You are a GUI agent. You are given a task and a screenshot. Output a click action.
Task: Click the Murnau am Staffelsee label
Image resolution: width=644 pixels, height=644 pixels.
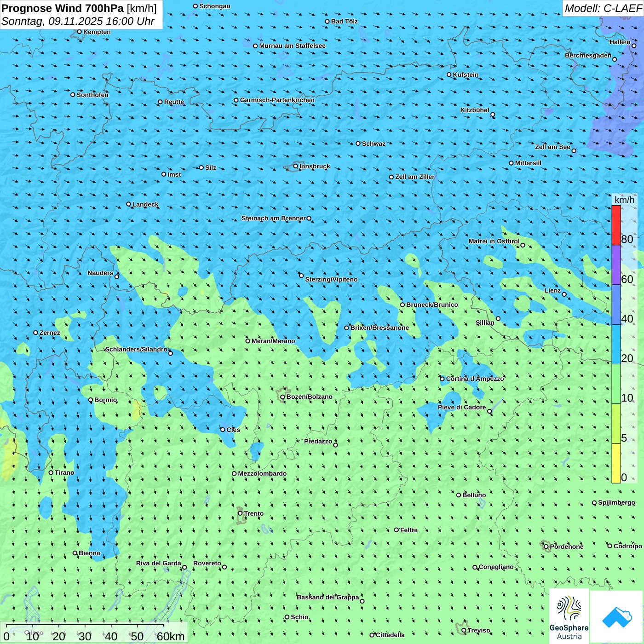[292, 46]
